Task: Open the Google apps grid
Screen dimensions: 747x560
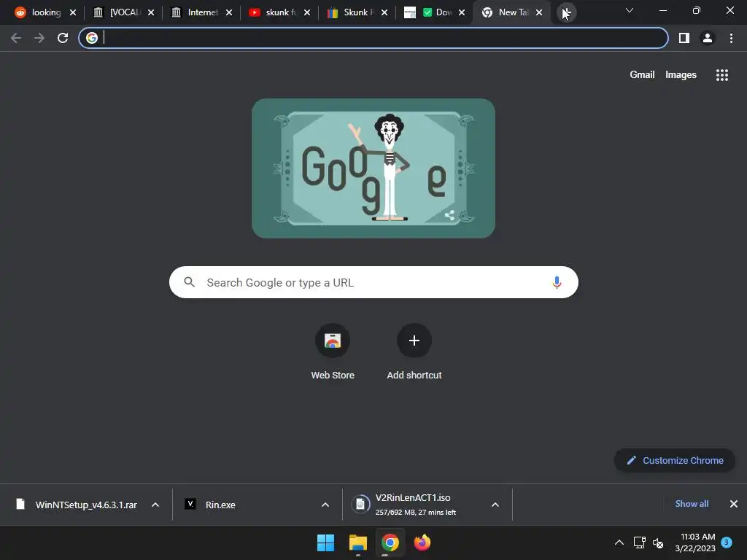Action: [x=721, y=75]
